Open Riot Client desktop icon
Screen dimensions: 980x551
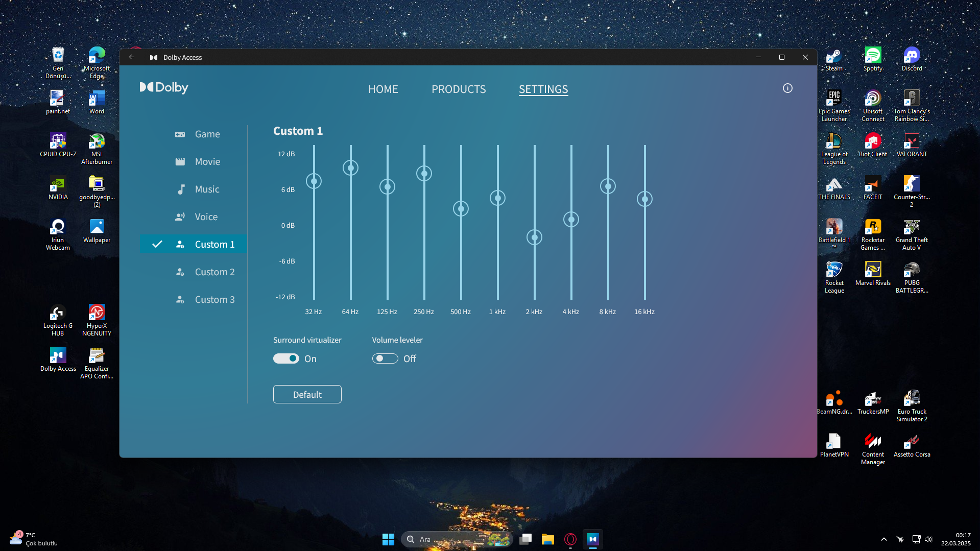873,145
